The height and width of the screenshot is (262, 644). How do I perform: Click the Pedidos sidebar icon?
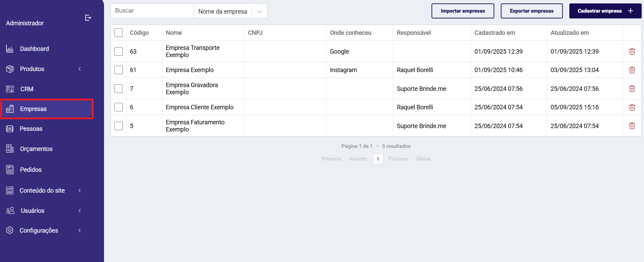[x=10, y=170]
